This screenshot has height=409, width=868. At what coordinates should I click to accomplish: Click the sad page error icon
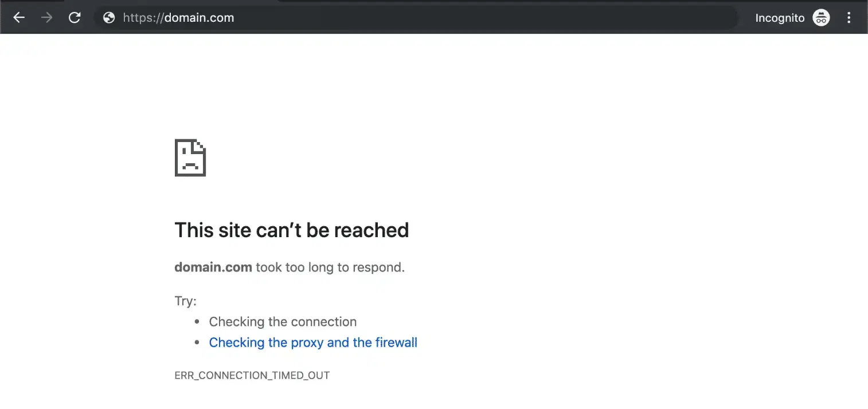(x=190, y=158)
